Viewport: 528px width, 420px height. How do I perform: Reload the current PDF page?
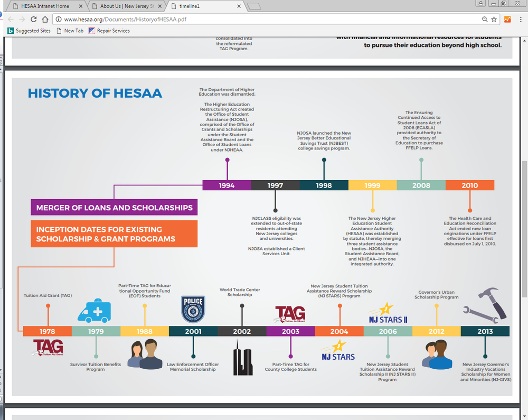point(33,19)
